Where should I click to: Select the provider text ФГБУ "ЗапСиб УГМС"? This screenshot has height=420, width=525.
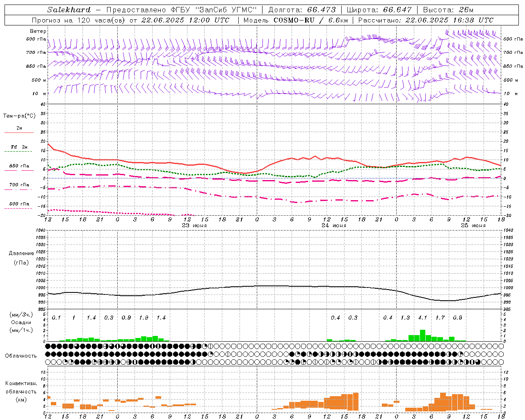click(214, 10)
